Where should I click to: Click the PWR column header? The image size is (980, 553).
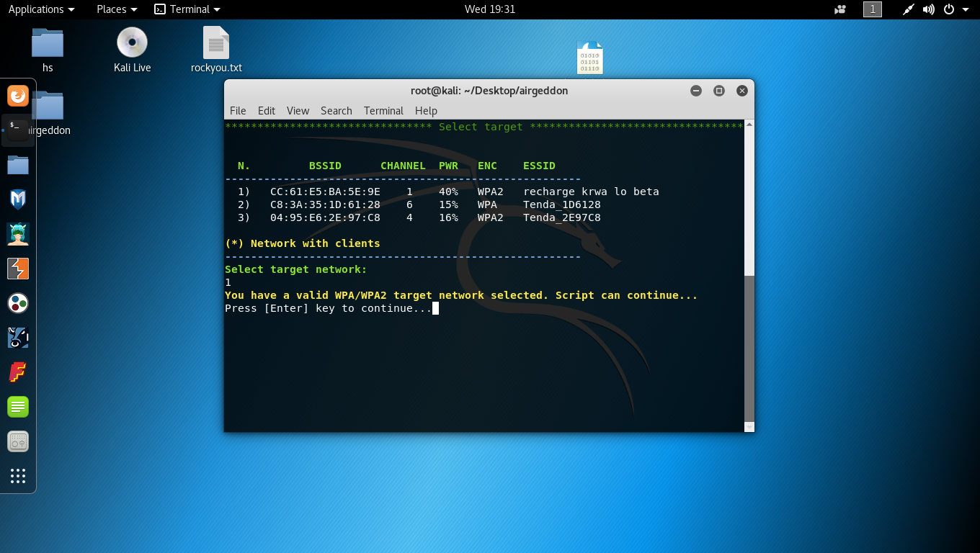[x=448, y=166]
